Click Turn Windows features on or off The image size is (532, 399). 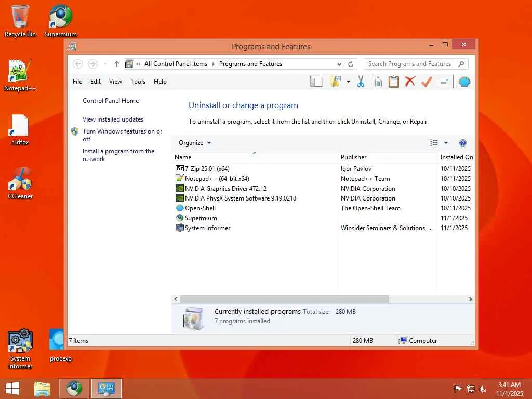click(122, 135)
